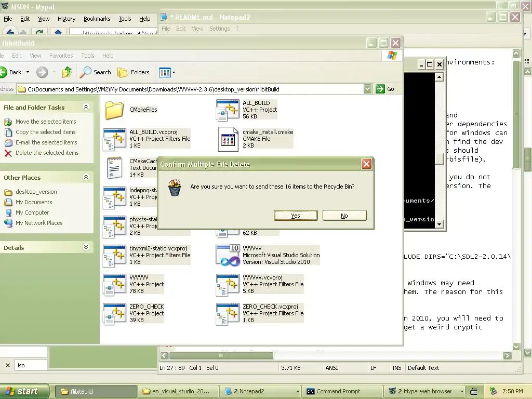The height and width of the screenshot is (399, 532).
Task: Open the Favorites menu in Explorer
Action: (61, 56)
